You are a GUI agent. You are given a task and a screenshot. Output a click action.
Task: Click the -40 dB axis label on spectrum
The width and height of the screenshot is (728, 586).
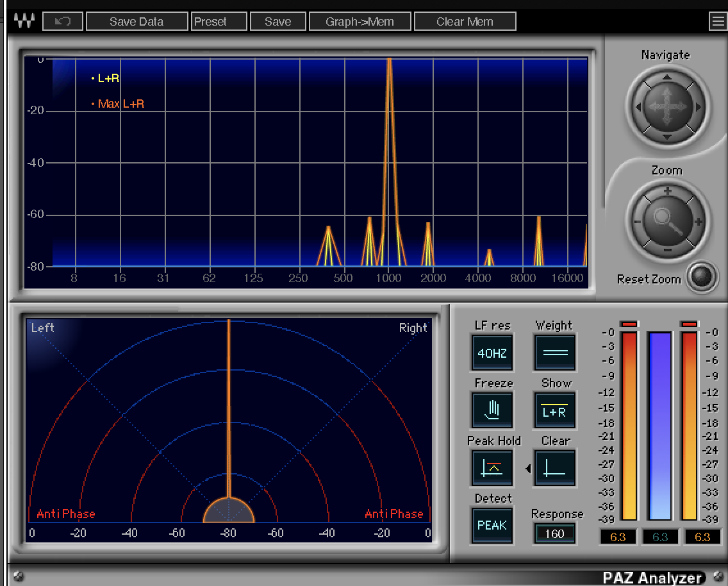pyautogui.click(x=35, y=162)
